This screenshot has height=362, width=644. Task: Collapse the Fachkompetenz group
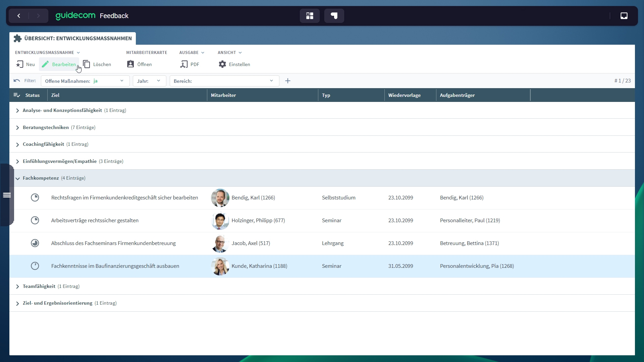pyautogui.click(x=17, y=178)
